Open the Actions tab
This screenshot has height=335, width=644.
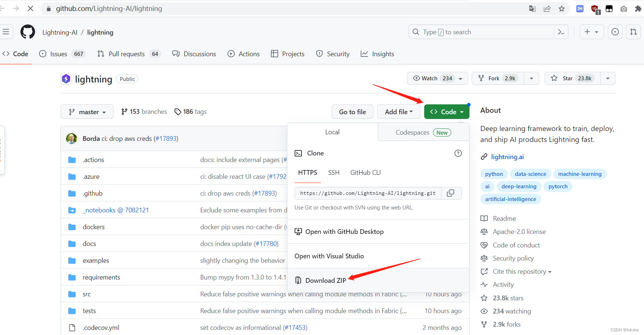(244, 54)
